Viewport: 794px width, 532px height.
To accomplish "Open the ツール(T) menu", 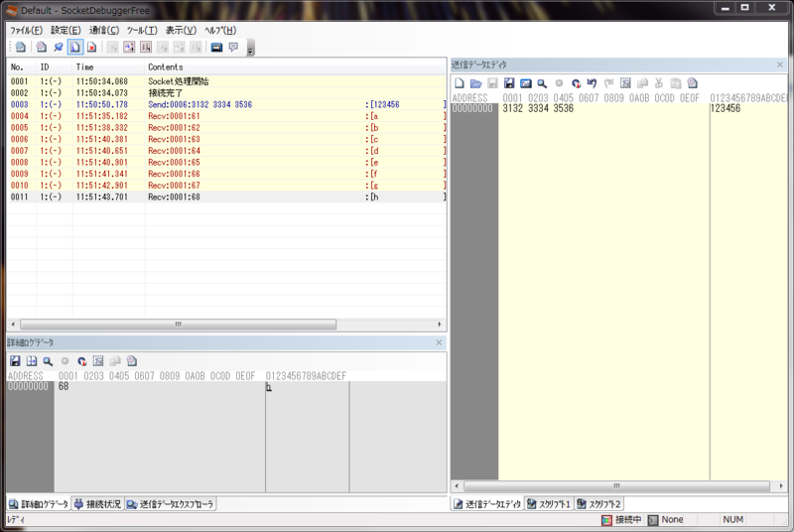I will click(142, 31).
